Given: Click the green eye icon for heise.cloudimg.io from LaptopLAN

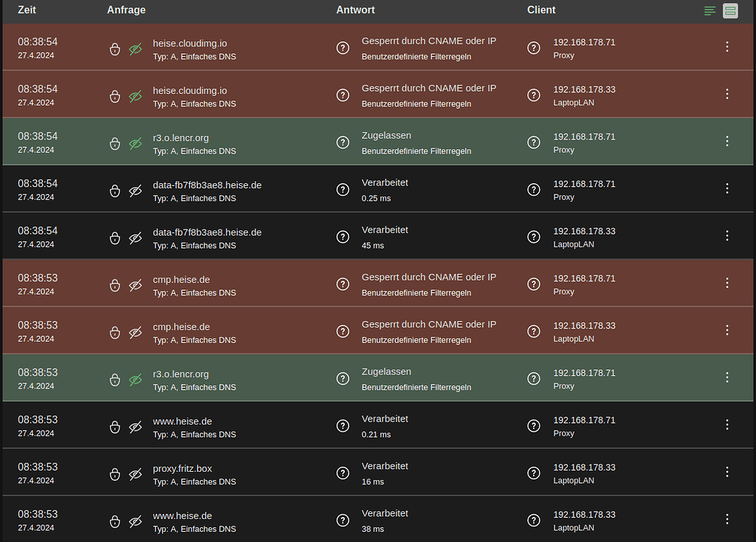Looking at the screenshot, I should tap(135, 96).
